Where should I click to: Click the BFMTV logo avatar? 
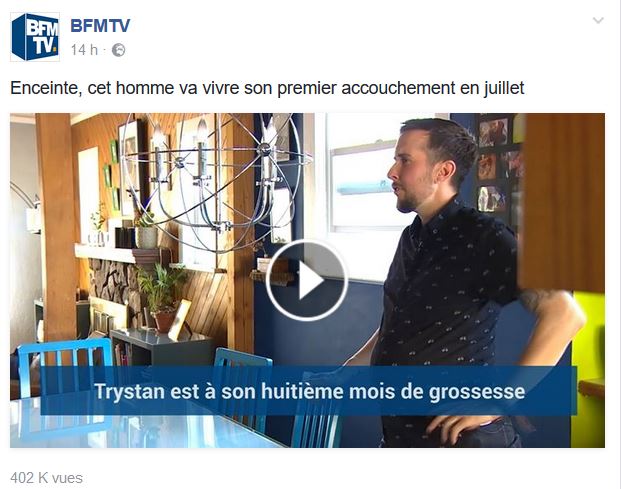[35, 37]
